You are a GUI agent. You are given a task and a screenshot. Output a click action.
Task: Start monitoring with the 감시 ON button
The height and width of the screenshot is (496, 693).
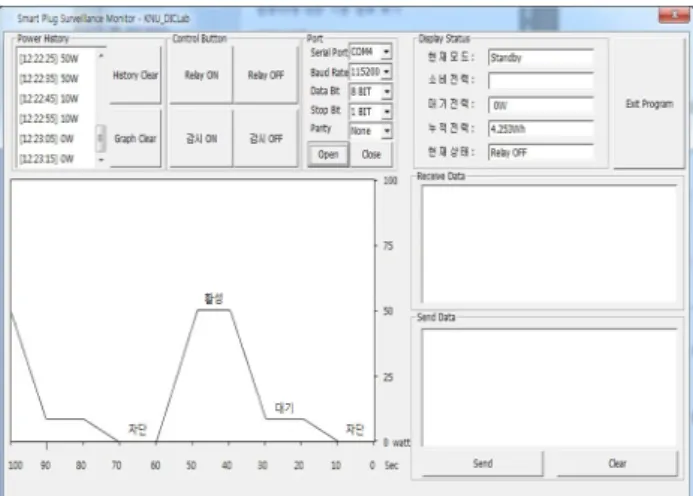[x=201, y=139]
